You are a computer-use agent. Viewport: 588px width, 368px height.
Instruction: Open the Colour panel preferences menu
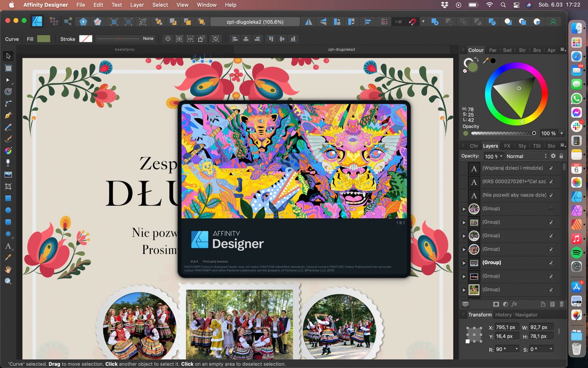pos(563,50)
